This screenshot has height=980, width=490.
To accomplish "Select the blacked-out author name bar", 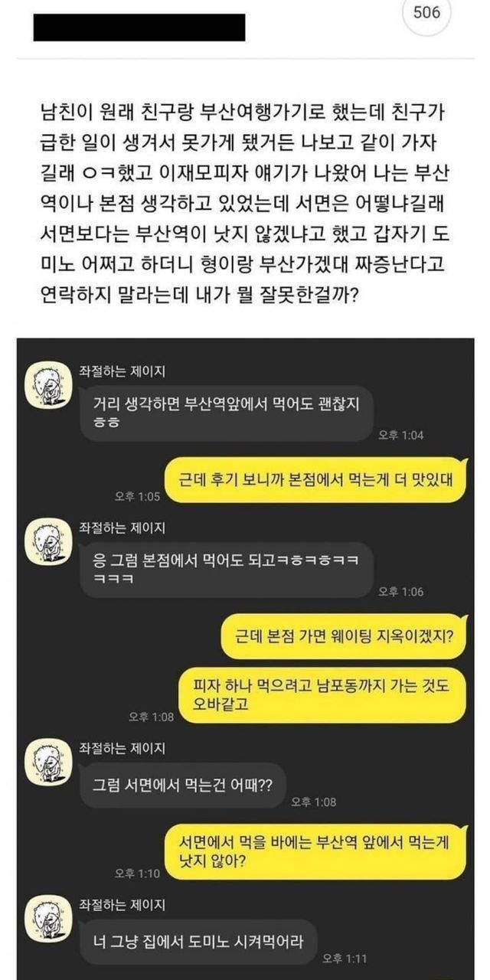I will pos(139,27).
